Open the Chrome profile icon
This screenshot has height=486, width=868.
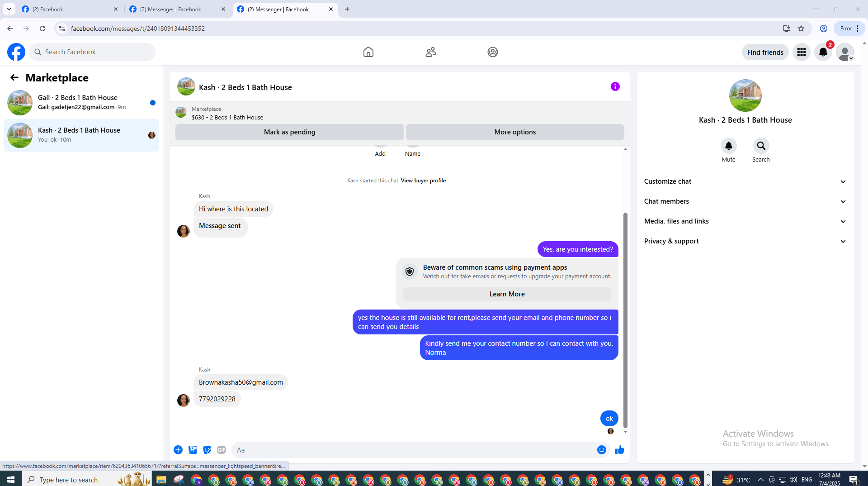(824, 29)
